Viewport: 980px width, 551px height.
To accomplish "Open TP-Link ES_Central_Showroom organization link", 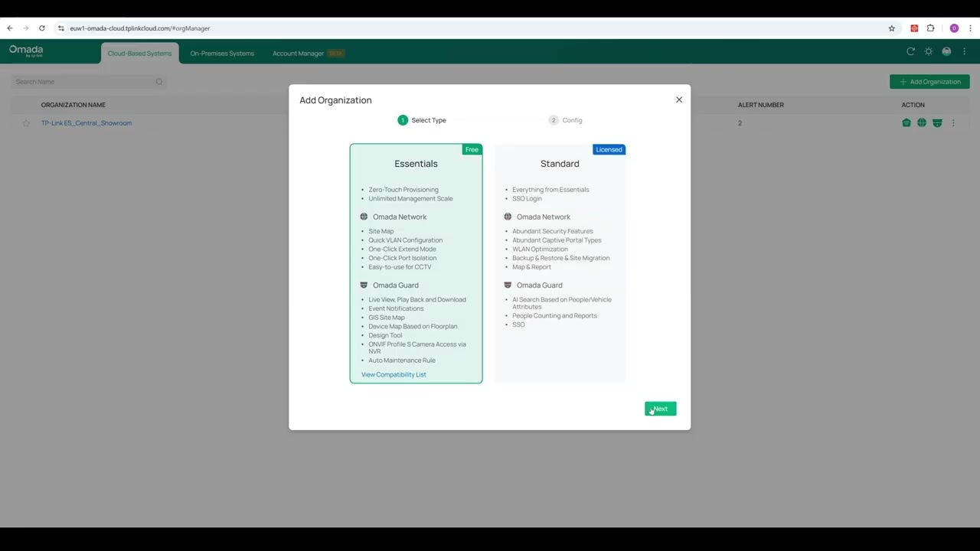I will 87,123.
